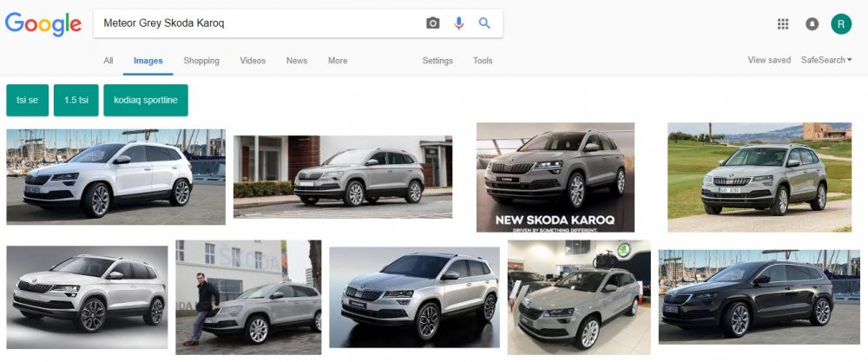This screenshot has height=362, width=868.
Task: Open the Google apps grid icon
Action: 783,23
